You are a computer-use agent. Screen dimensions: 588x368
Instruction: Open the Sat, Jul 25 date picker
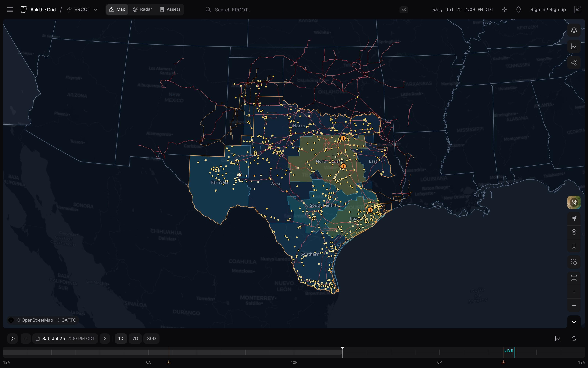(65, 339)
